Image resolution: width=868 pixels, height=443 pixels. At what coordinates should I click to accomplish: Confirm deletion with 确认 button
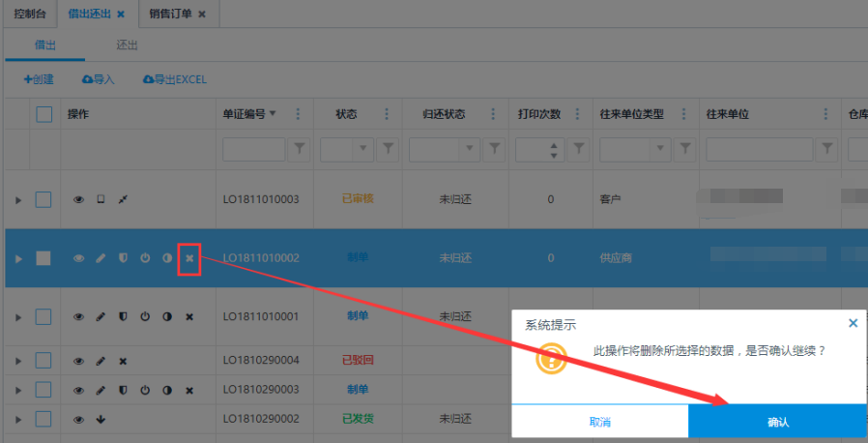(777, 422)
